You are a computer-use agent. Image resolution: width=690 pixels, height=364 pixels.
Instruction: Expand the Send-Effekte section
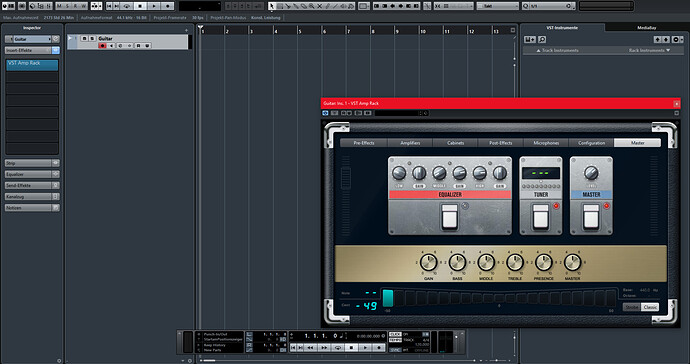tap(29, 186)
